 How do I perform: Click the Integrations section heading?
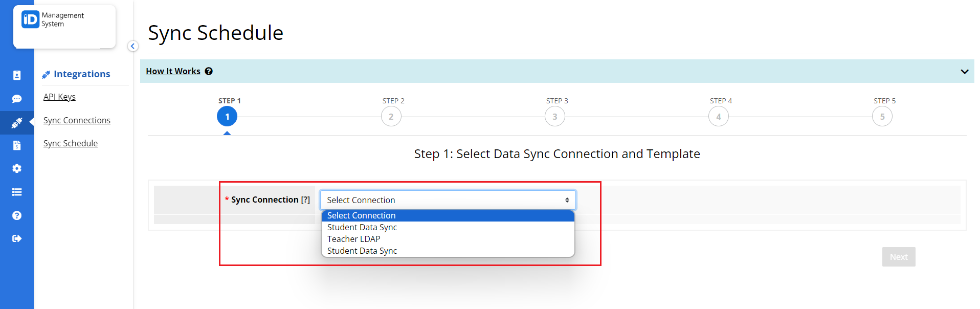tap(82, 74)
